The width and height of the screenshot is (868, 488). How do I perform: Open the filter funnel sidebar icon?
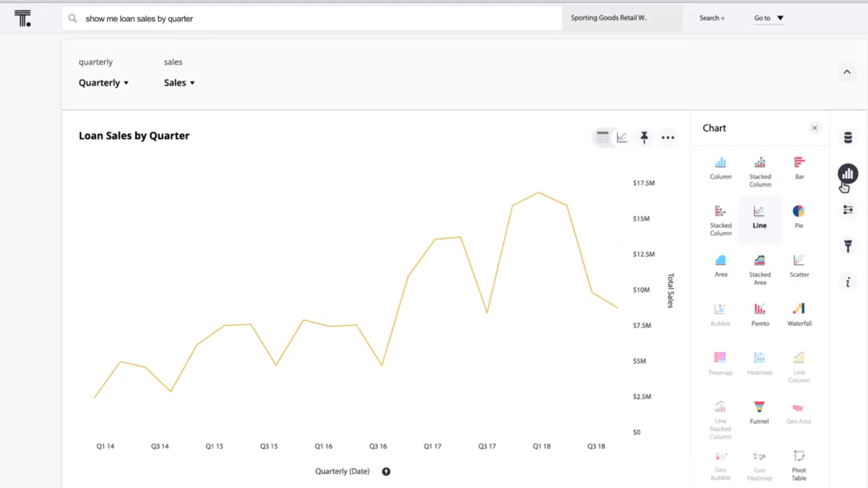848,246
